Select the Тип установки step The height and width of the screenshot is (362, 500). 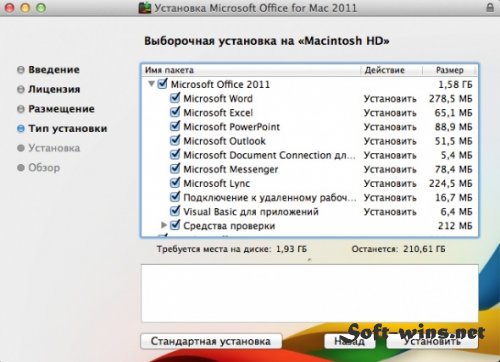pyautogui.click(x=68, y=129)
